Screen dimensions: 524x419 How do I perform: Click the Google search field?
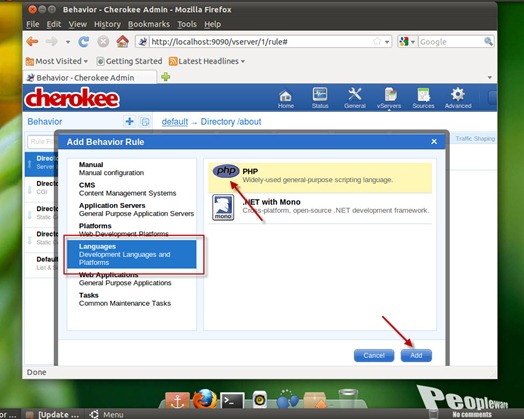(451, 42)
